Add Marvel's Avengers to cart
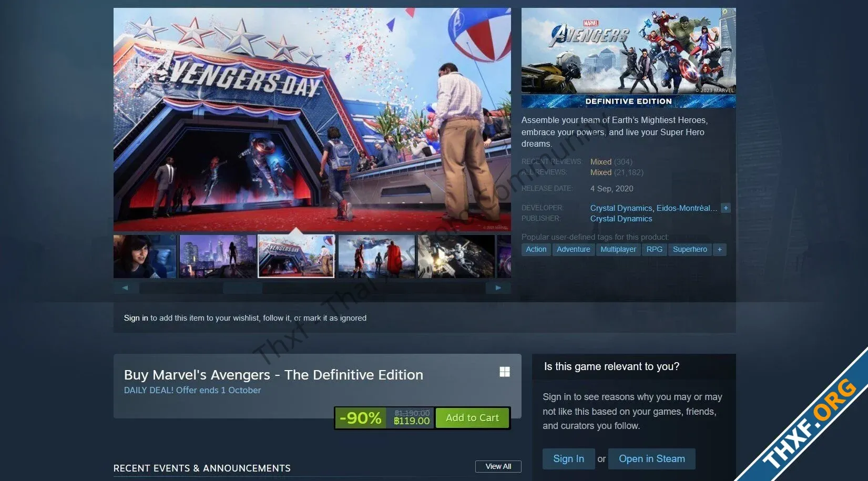Screen dimensions: 868x481 tap(472, 418)
